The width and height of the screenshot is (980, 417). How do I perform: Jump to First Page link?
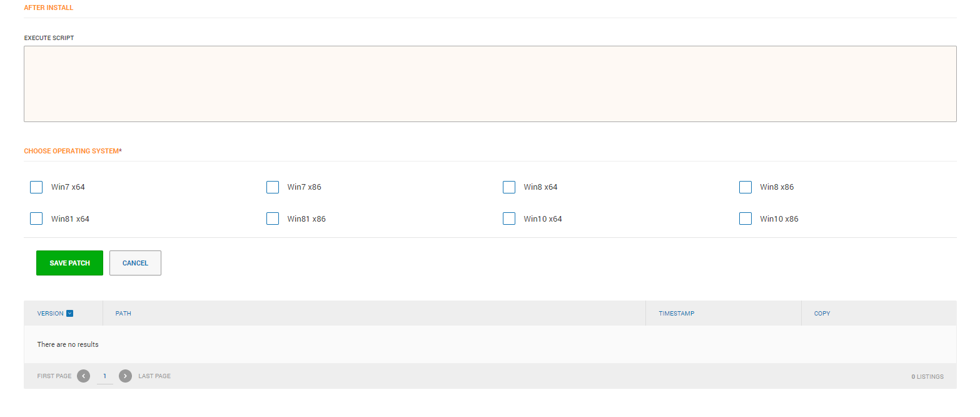pyautogui.click(x=54, y=376)
